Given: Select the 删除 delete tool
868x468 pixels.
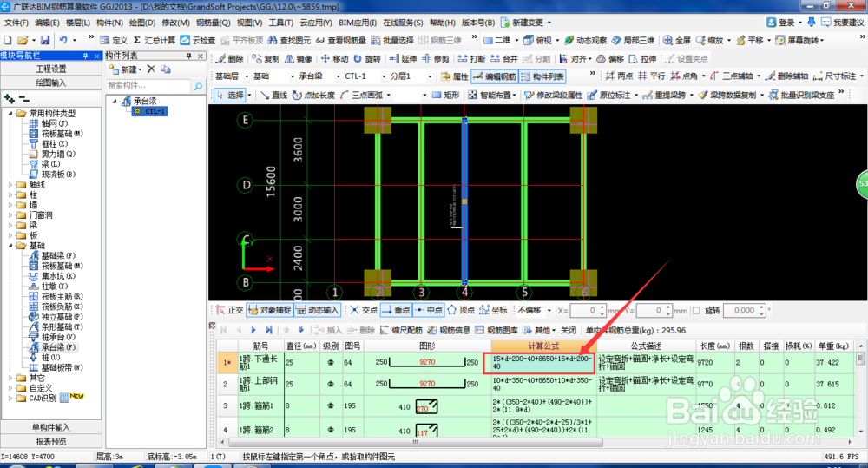Looking at the screenshot, I should [x=230, y=59].
